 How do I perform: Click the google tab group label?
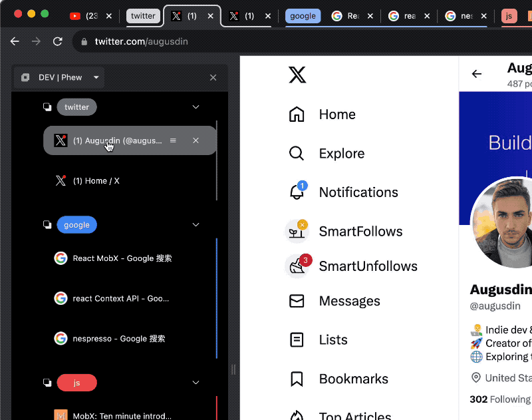pos(303,16)
